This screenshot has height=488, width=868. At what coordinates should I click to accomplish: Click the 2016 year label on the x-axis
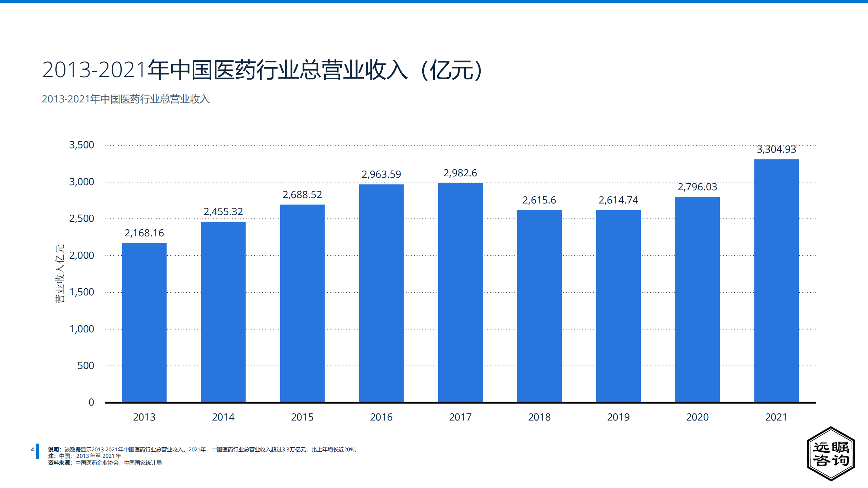tap(381, 417)
